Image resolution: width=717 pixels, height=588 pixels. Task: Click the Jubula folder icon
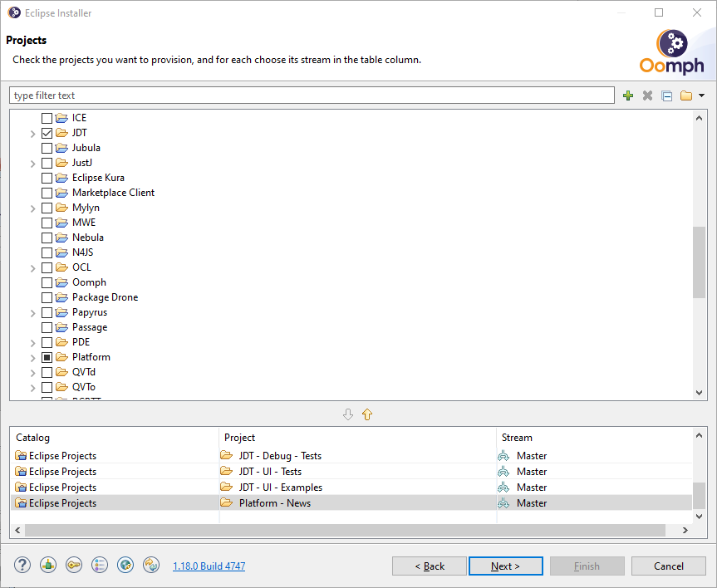pos(61,148)
